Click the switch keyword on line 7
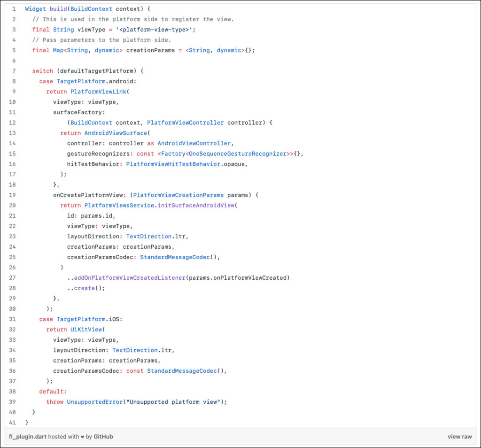 pos(42,71)
